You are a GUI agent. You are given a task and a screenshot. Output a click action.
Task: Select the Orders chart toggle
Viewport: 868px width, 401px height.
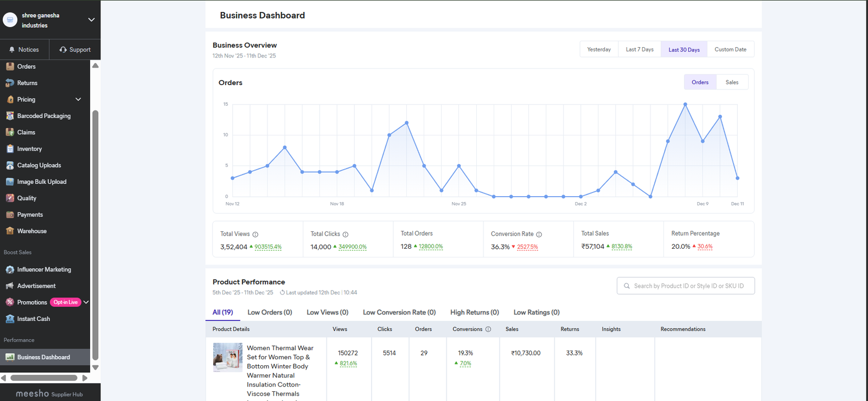(700, 82)
